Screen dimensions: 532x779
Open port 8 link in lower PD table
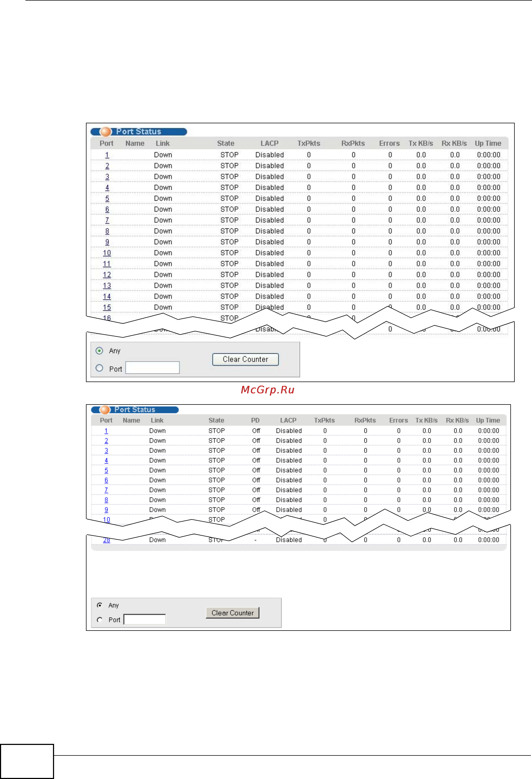click(106, 500)
